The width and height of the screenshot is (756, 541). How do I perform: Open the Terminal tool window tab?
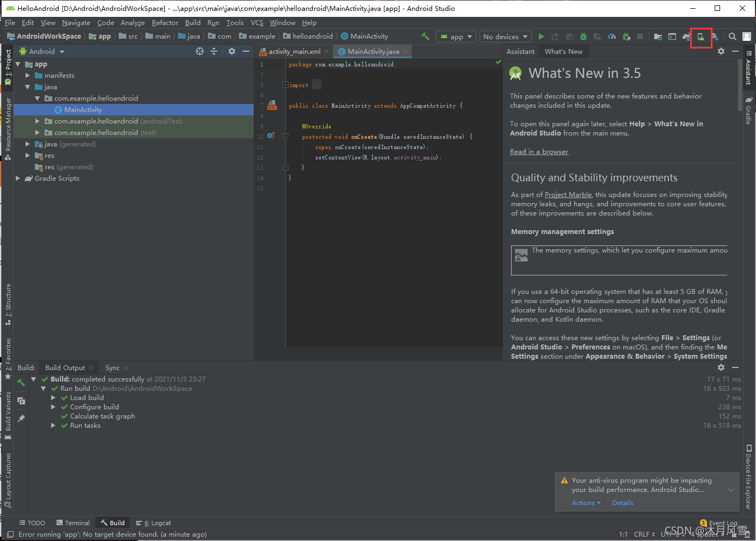coord(72,523)
